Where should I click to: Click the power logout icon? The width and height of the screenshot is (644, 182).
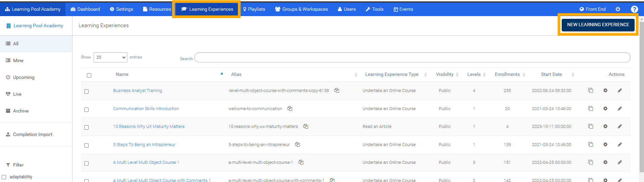(618, 9)
